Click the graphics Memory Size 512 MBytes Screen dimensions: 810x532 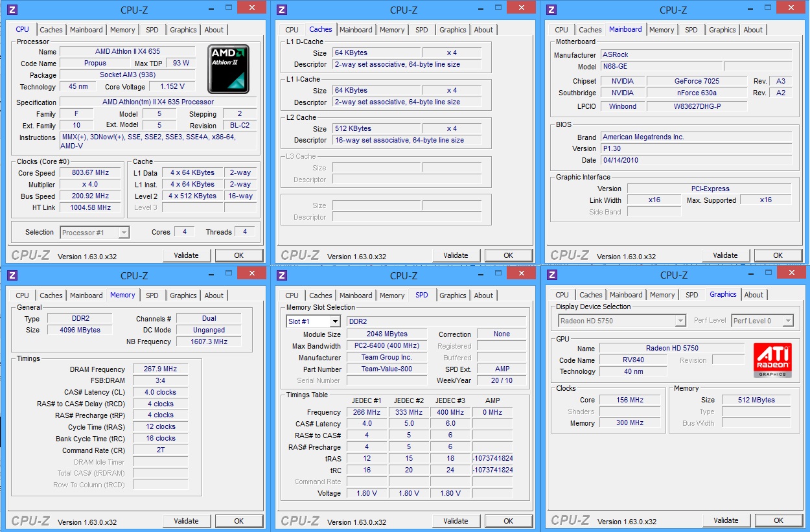coord(757,400)
